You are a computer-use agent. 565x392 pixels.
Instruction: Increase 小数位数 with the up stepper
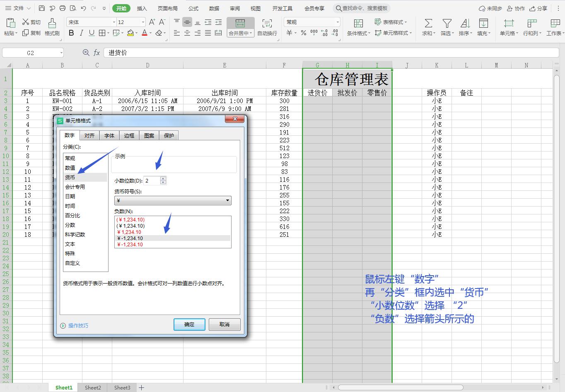(x=163, y=178)
